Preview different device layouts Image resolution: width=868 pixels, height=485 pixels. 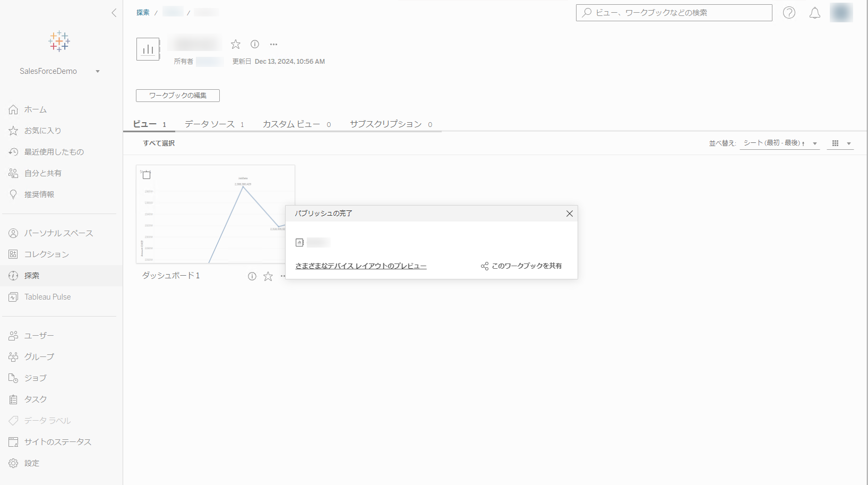click(x=360, y=266)
